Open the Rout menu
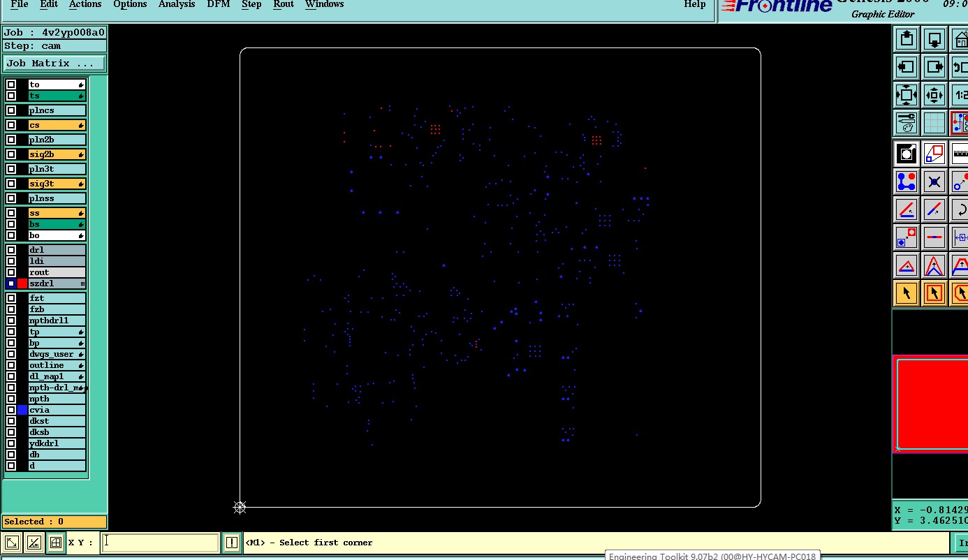 coord(284,4)
